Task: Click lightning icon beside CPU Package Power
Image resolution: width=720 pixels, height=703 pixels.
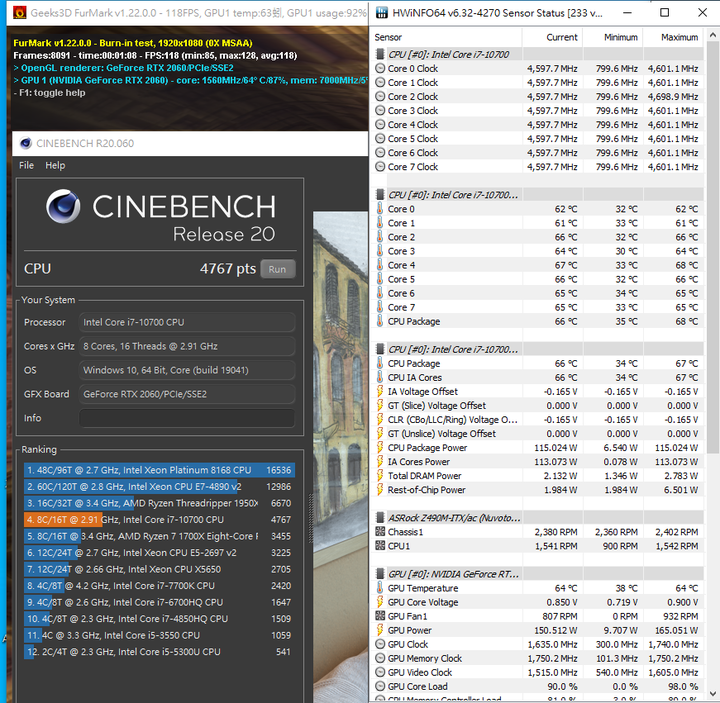Action: (380, 448)
